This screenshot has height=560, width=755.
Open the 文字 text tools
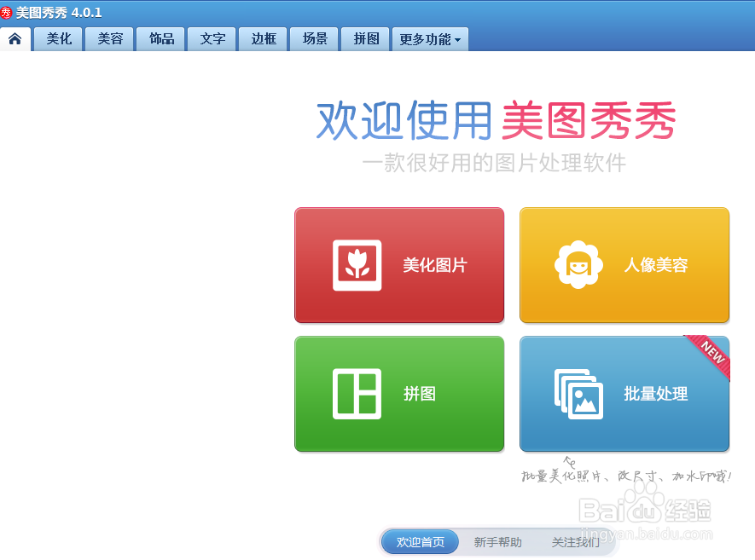coord(211,38)
